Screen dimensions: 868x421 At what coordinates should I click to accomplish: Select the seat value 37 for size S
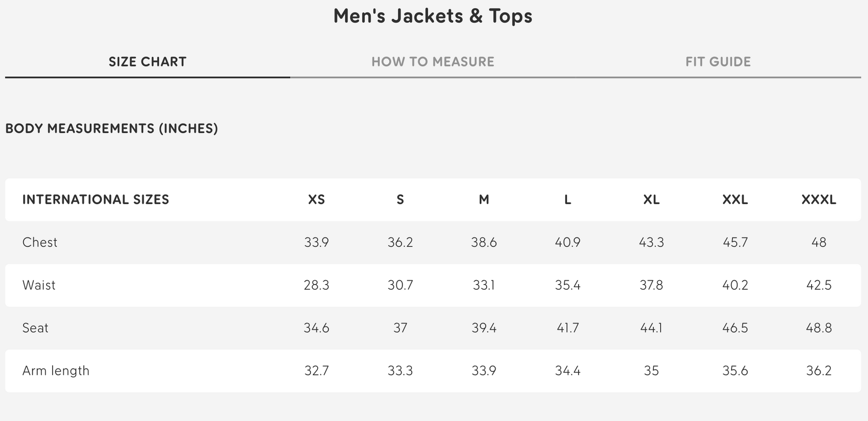tap(400, 328)
